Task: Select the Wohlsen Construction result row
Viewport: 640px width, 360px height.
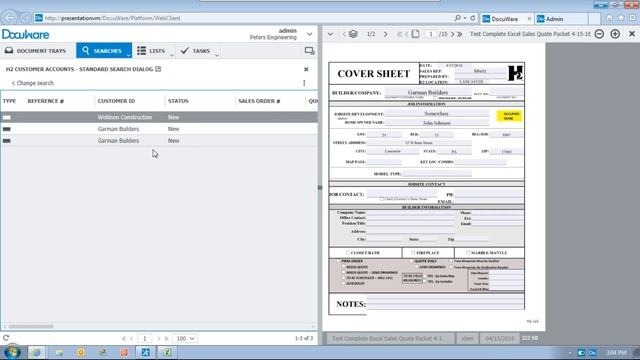Action: [159, 117]
